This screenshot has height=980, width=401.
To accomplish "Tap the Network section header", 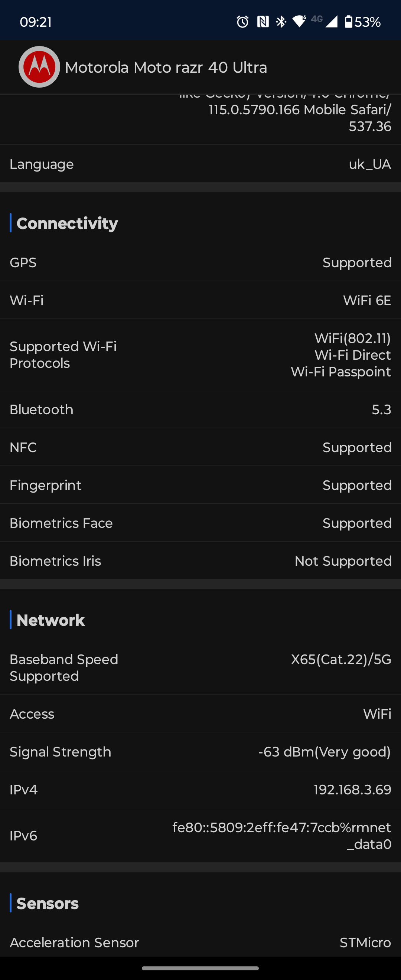I will [x=50, y=620].
